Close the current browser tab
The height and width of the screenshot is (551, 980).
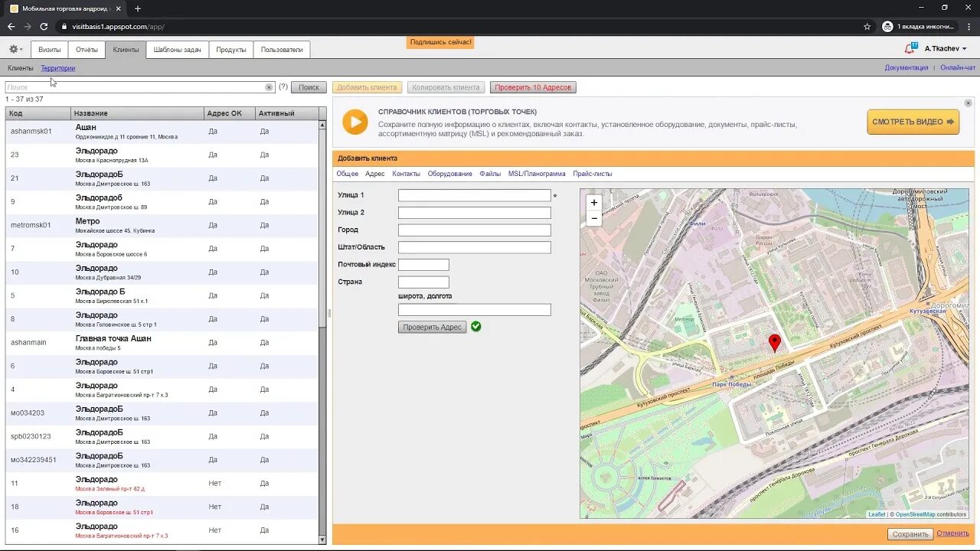(x=119, y=8)
